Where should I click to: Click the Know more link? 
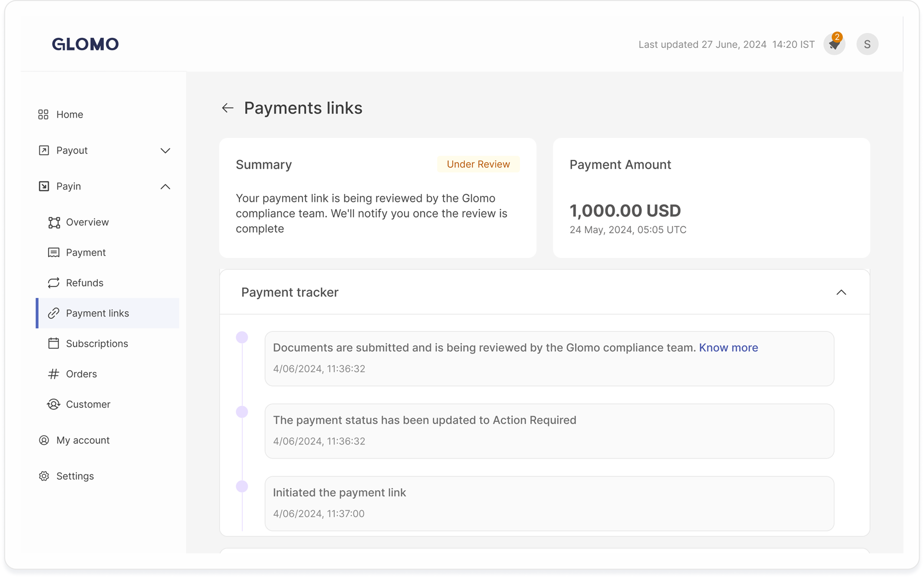pyautogui.click(x=728, y=347)
